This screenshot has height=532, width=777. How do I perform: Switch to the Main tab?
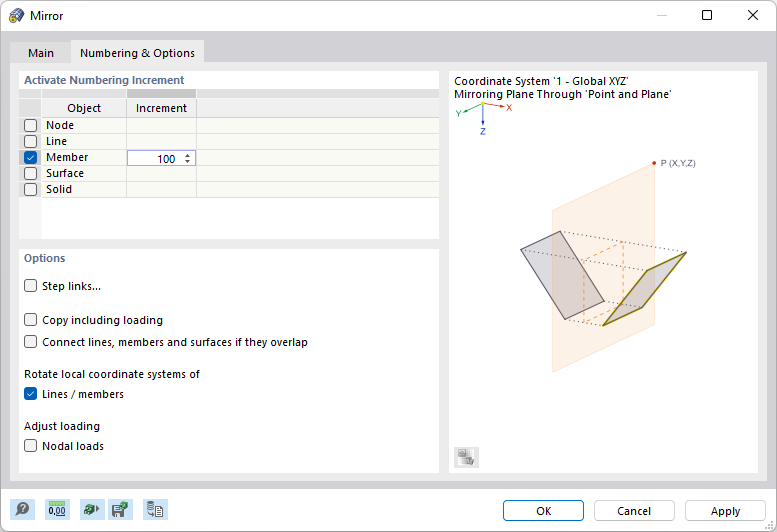pos(41,53)
